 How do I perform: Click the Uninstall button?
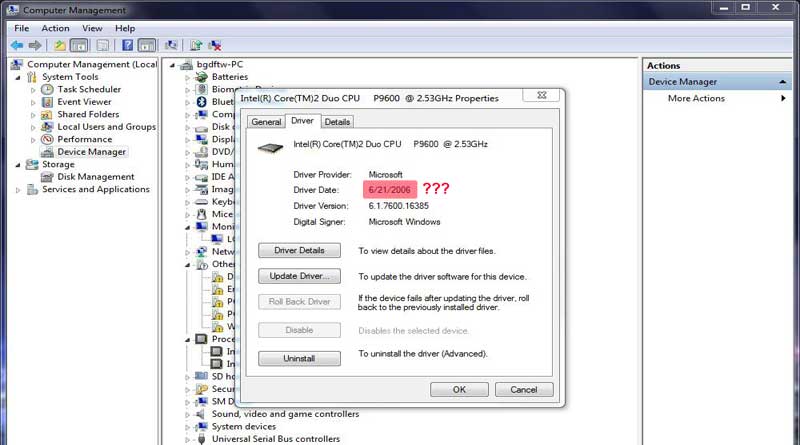point(299,359)
